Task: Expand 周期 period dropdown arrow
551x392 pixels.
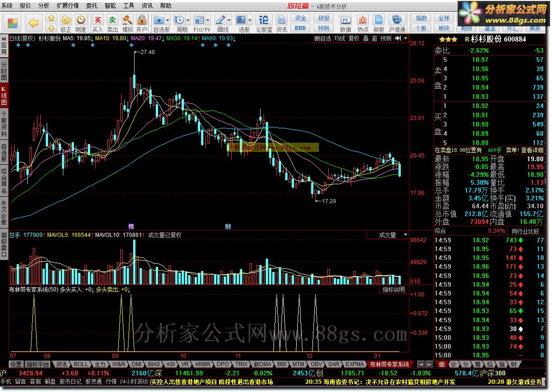Action: [x=188, y=20]
